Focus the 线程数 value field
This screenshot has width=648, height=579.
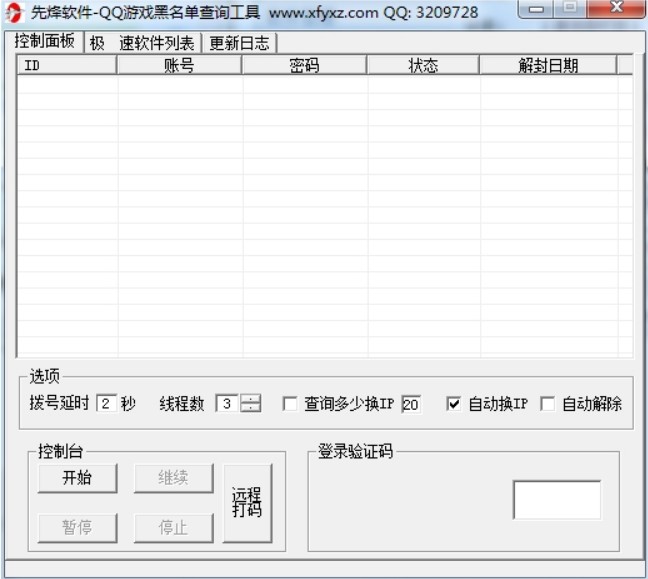(226, 403)
